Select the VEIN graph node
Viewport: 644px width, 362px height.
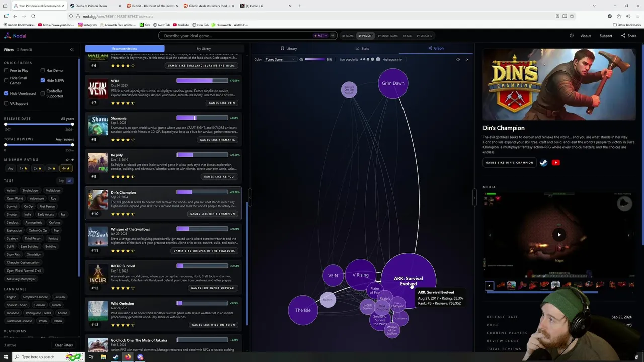click(x=333, y=276)
